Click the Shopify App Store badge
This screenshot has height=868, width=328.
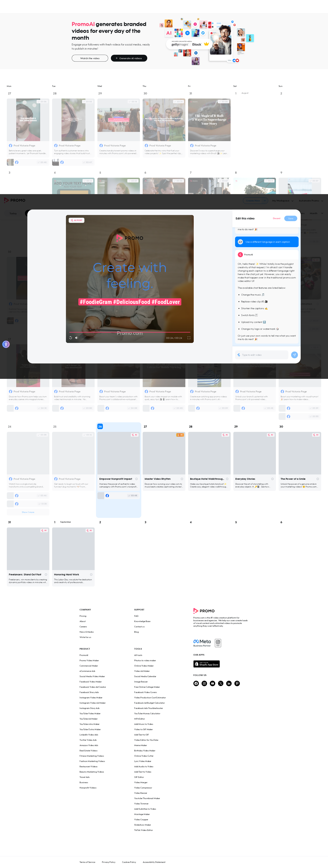[x=207, y=664]
